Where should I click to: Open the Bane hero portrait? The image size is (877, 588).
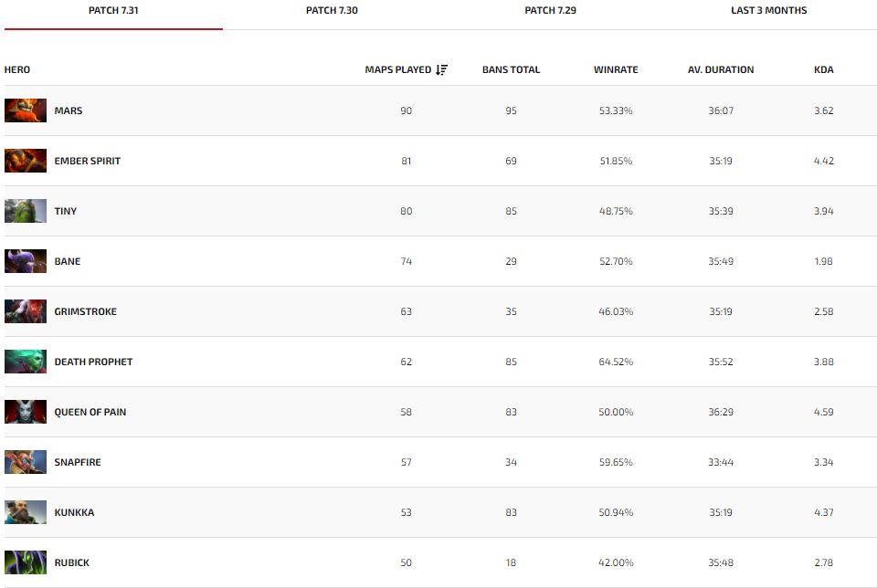[x=26, y=261]
